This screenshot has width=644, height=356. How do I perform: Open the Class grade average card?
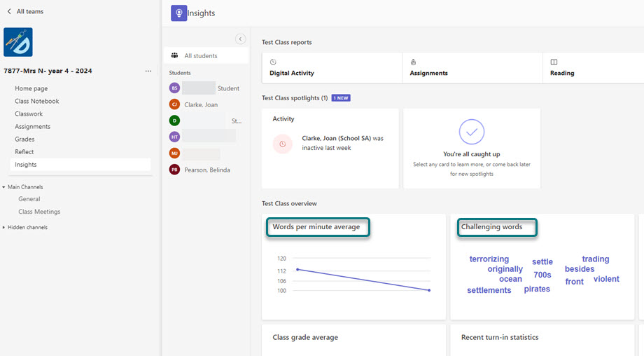tap(353, 341)
